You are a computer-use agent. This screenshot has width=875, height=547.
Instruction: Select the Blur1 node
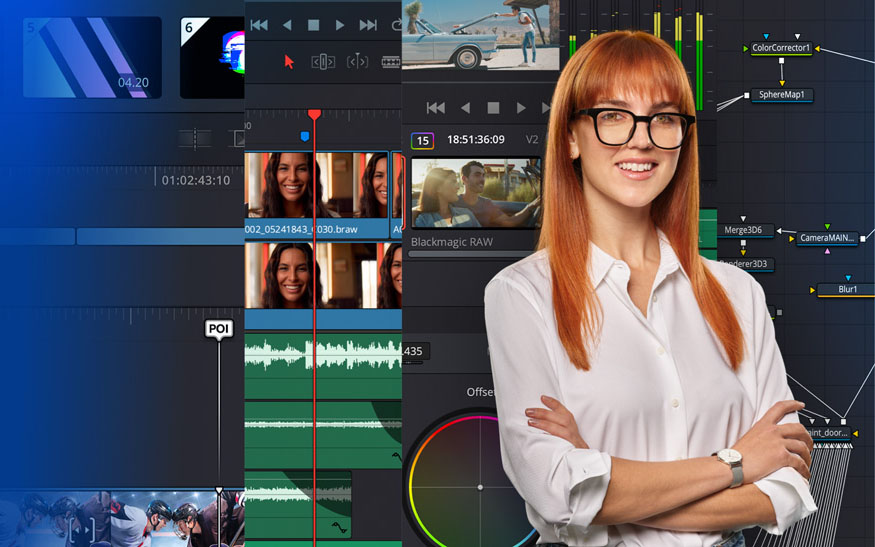(x=847, y=289)
